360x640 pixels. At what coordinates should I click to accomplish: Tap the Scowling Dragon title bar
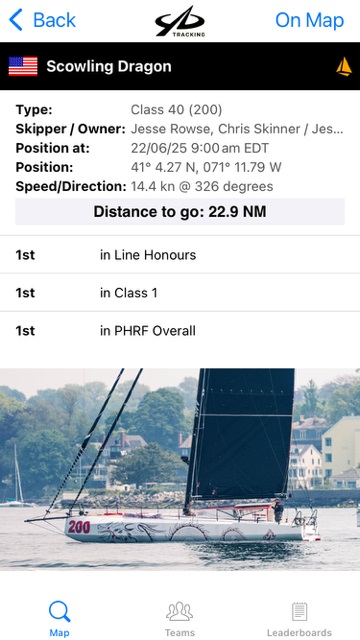pos(180,66)
